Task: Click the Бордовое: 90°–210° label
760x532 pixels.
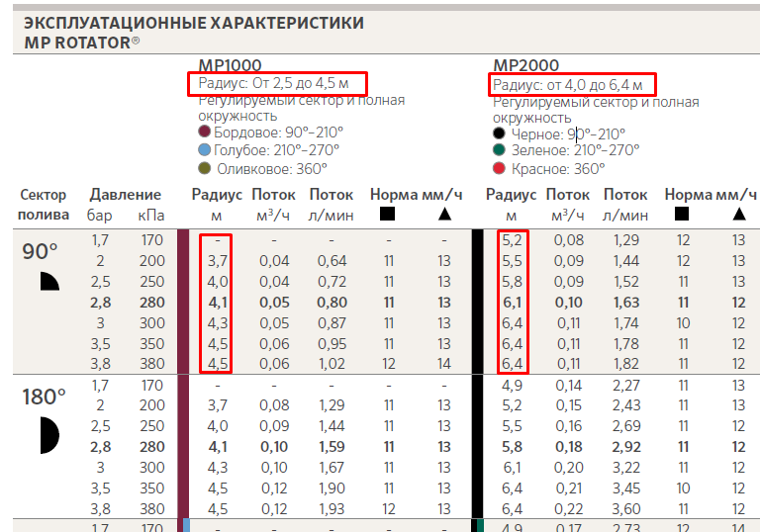Action: 278,133
